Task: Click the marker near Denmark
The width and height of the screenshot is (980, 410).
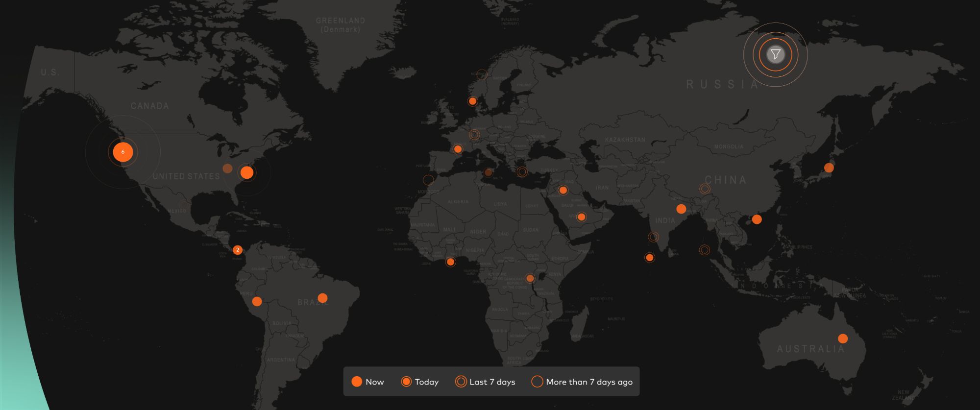Action: click(x=472, y=101)
